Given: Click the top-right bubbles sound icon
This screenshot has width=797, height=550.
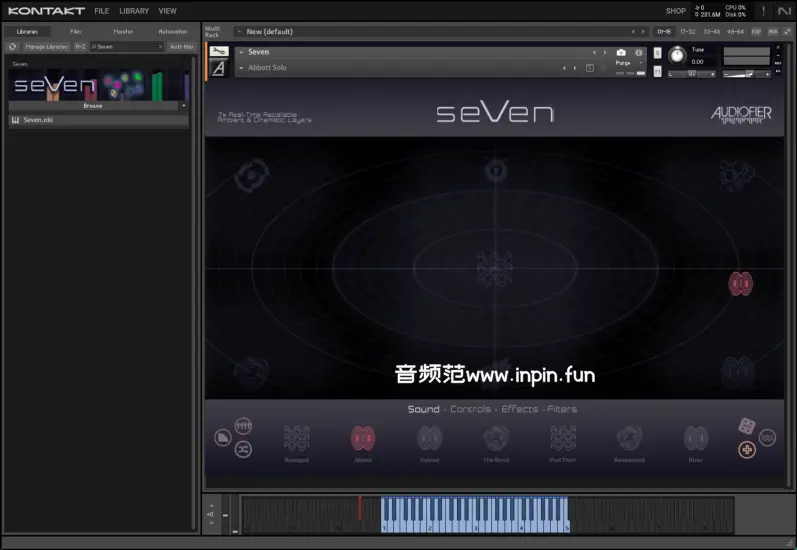Looking at the screenshot, I should [737, 175].
